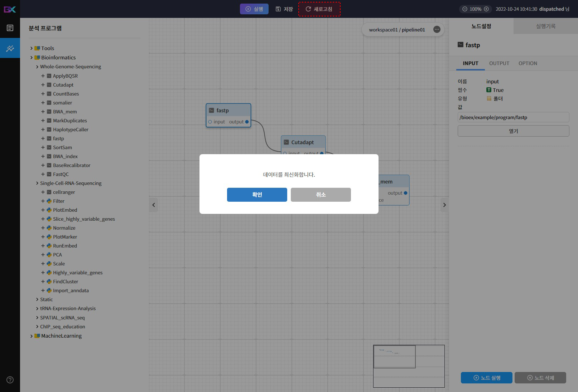
Task: Open help question mark icon
Action: coord(10,380)
